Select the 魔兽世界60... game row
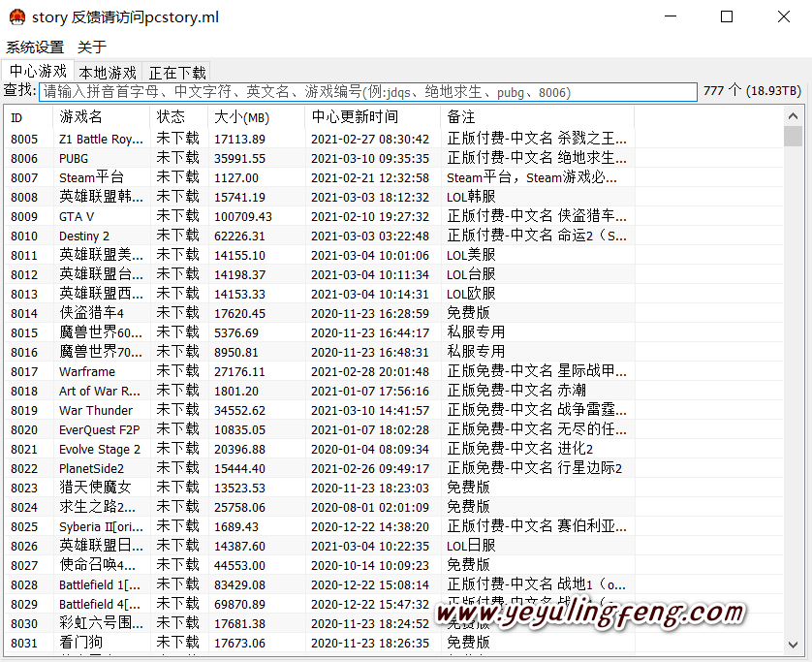 pos(393,332)
